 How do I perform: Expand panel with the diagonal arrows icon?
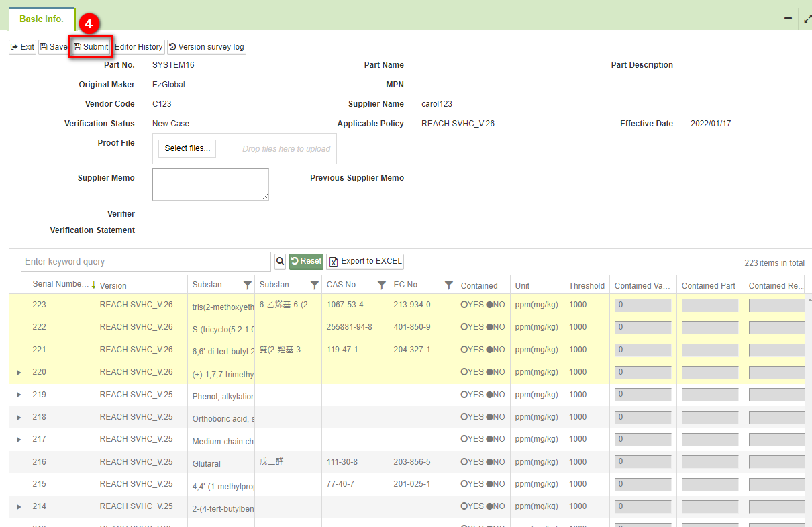click(x=807, y=19)
